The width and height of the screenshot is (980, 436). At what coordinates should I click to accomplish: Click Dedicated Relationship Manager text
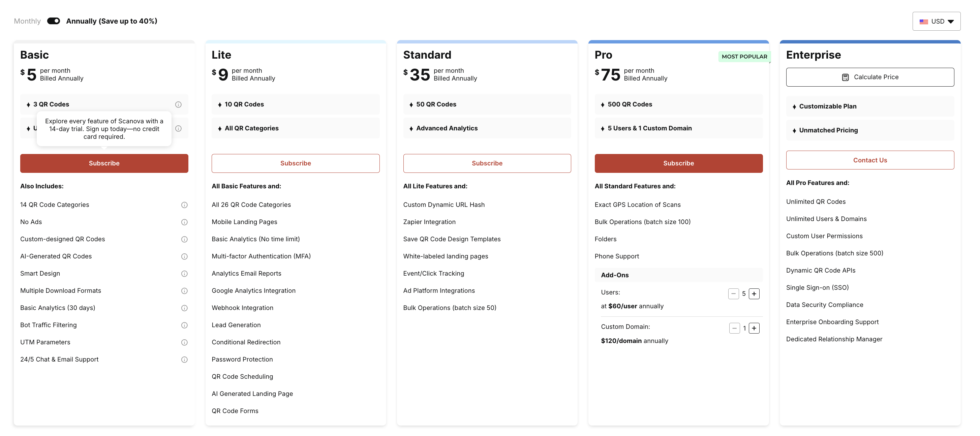pos(834,339)
